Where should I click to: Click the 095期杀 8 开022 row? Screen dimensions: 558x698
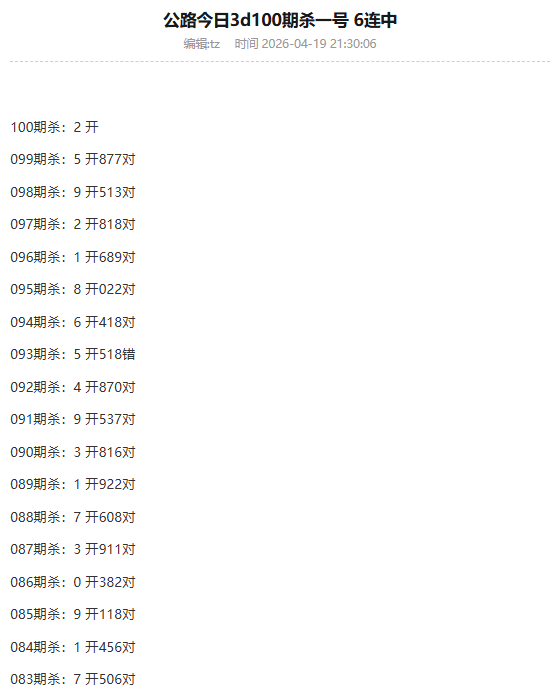pos(73,289)
